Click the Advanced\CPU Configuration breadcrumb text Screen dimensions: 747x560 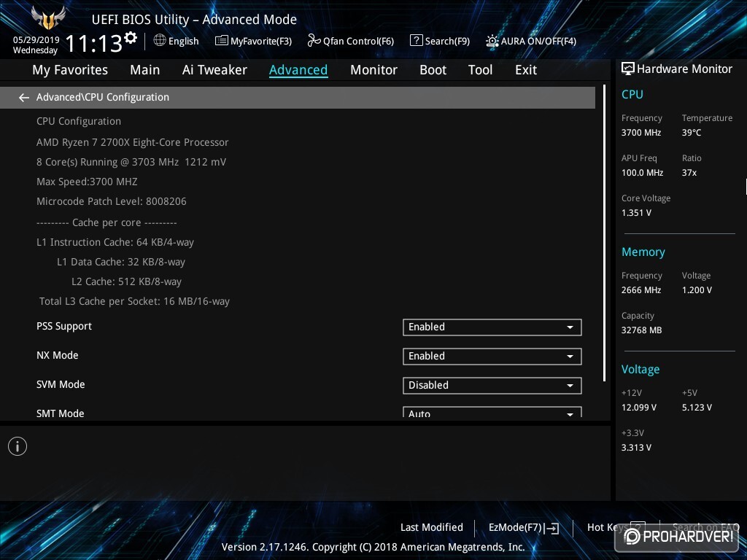103,97
